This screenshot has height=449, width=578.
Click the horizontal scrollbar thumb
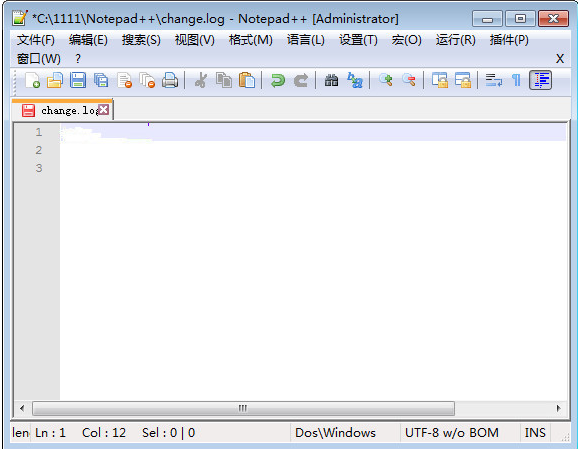(x=243, y=408)
